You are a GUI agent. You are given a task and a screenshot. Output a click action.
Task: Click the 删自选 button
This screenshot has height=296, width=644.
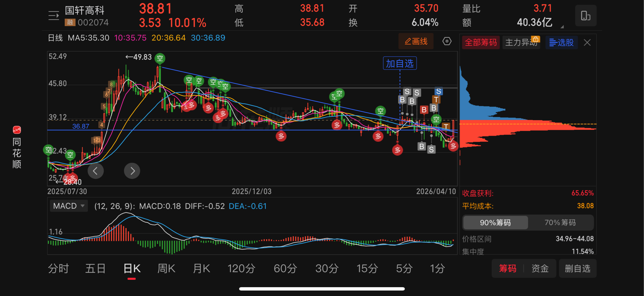pos(578,269)
